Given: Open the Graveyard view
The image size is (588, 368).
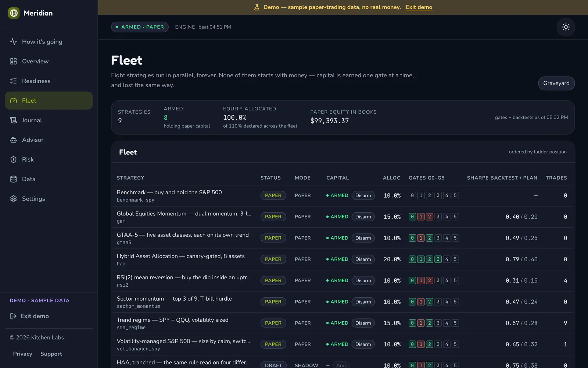Looking at the screenshot, I should [556, 83].
